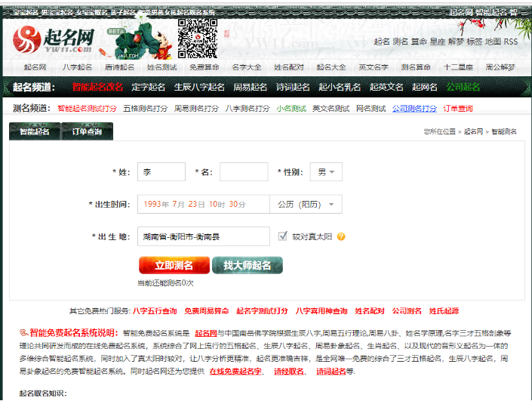Expand the 公历 (阳历) calendar type dropdown

pos(306,204)
